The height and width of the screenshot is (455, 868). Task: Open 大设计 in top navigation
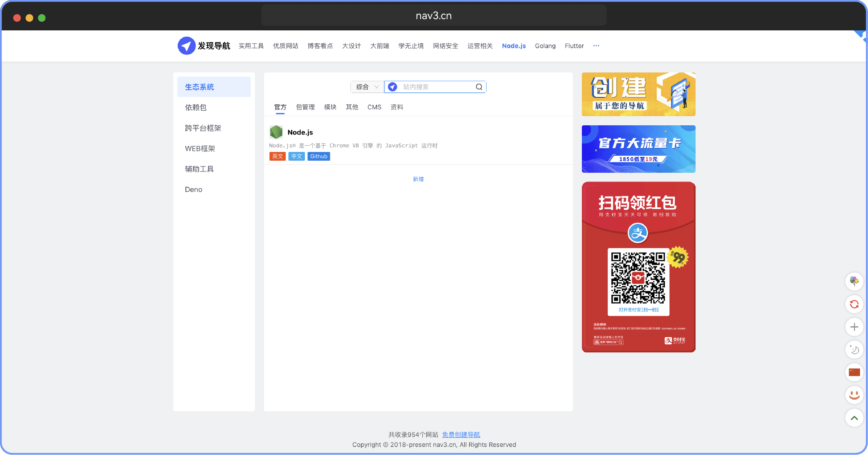tap(352, 46)
